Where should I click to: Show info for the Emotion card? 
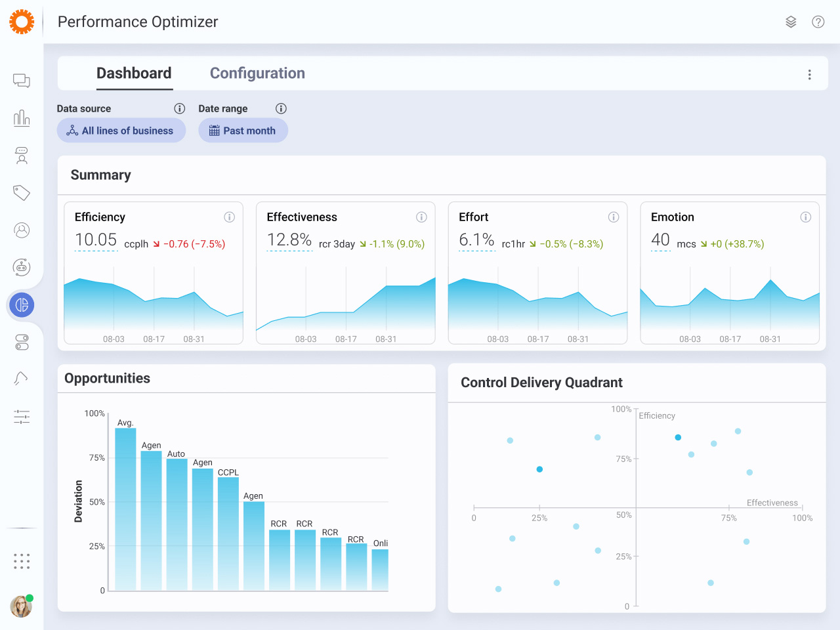(x=805, y=217)
